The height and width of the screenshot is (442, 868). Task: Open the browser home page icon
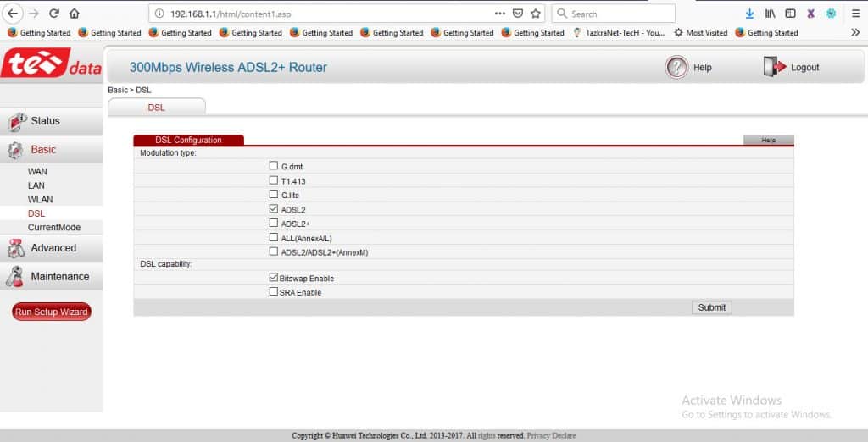click(75, 14)
